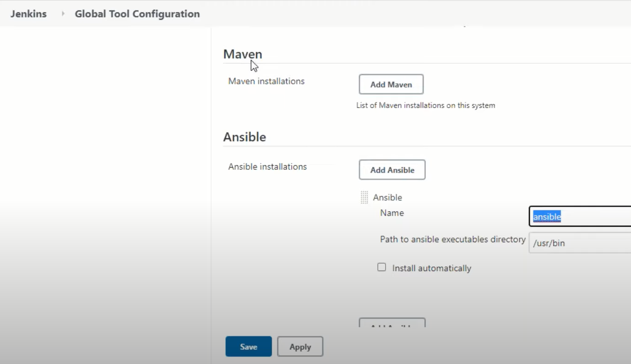Click the ansible executables path field

[580, 243]
